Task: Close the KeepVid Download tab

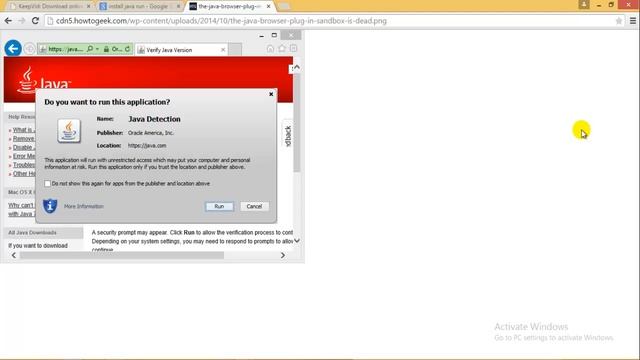Action: 89,7
